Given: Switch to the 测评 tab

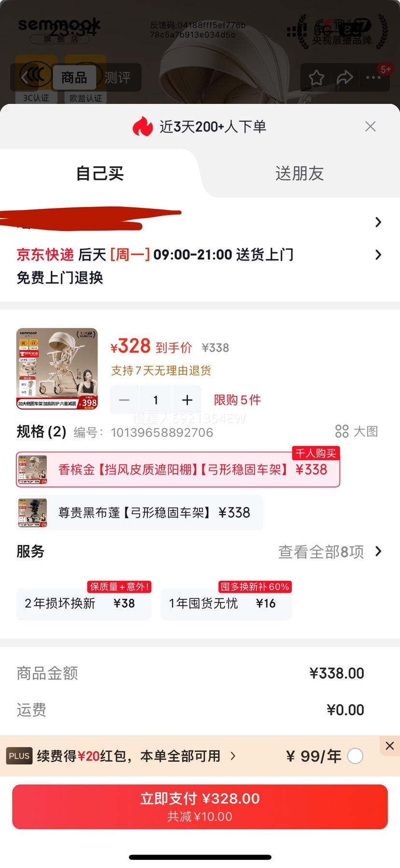Looking at the screenshot, I should coord(117,77).
